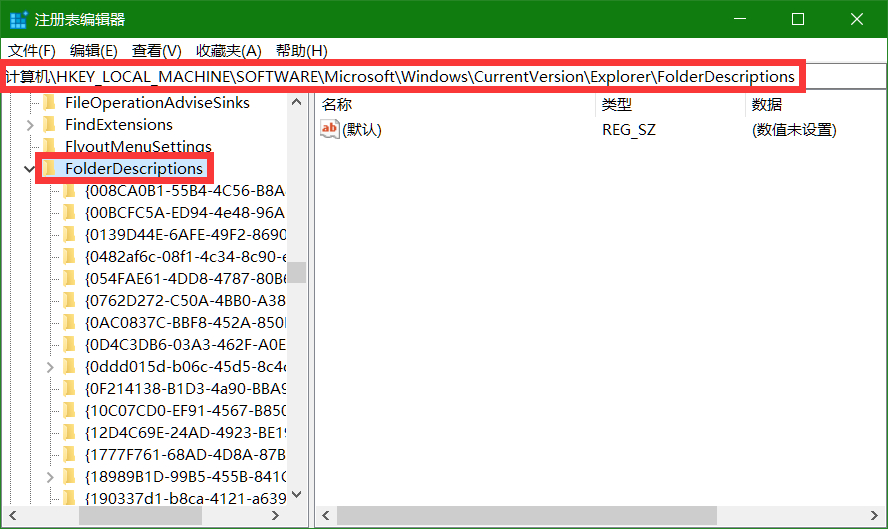Collapse the FolderDescriptions tree node
The image size is (888, 529).
coord(28,169)
